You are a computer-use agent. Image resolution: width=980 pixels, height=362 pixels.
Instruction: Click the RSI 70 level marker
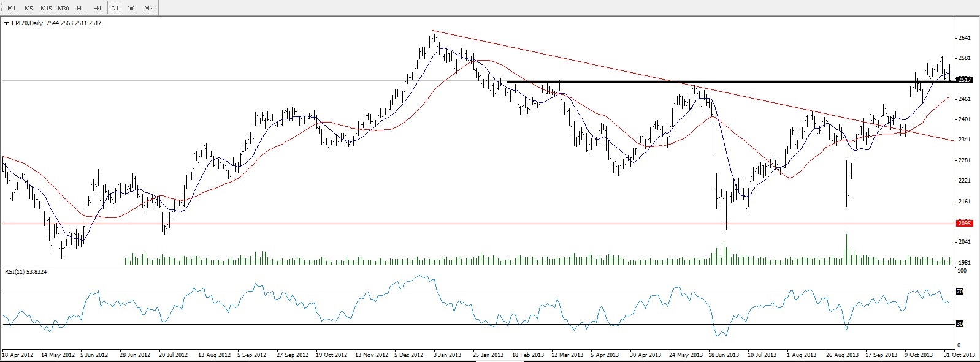[x=960, y=292]
